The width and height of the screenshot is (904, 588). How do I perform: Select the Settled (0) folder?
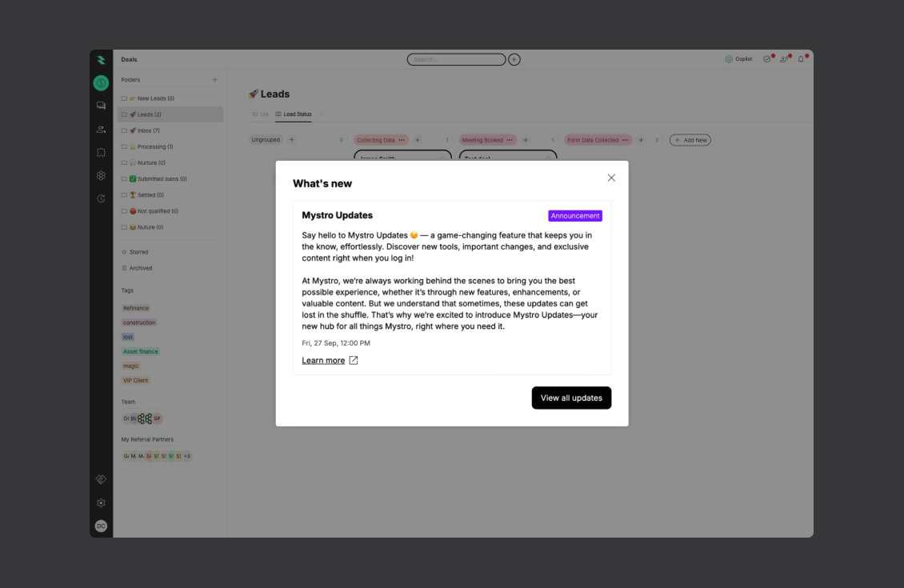pos(170,195)
